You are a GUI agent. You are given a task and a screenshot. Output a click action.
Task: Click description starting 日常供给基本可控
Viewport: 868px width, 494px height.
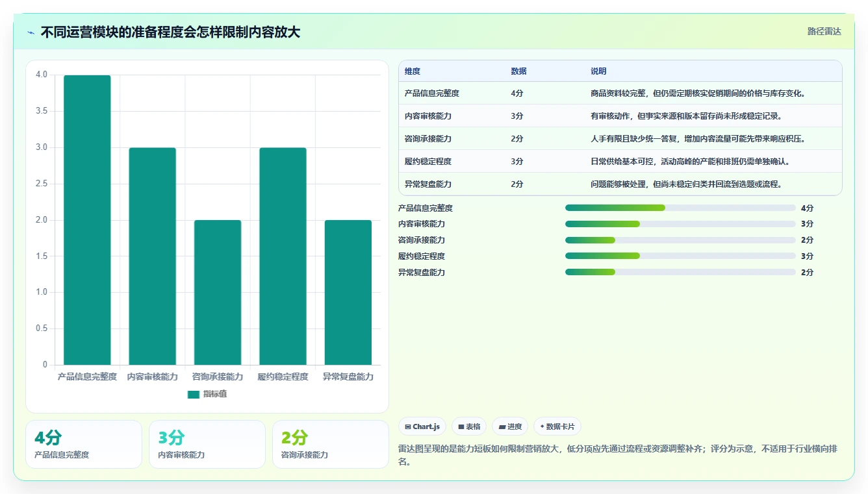point(690,162)
